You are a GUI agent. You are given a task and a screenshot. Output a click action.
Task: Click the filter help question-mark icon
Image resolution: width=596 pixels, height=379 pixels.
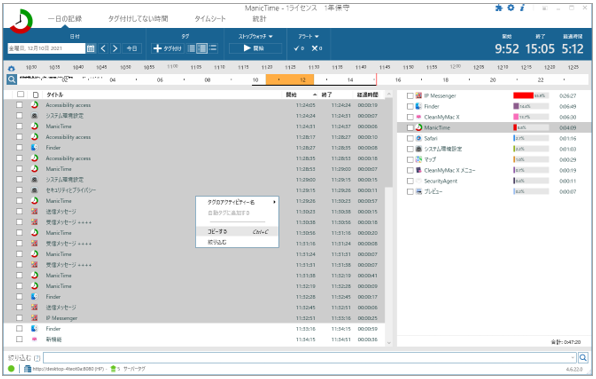pyautogui.click(x=37, y=358)
